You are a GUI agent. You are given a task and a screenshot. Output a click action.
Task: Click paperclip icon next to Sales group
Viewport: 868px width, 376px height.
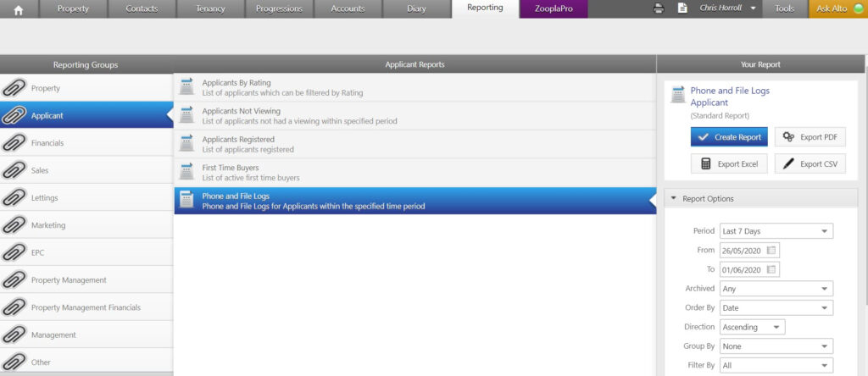(x=14, y=170)
